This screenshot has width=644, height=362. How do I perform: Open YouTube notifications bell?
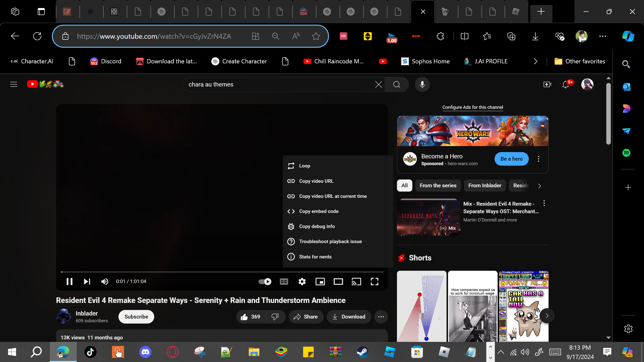click(x=566, y=84)
